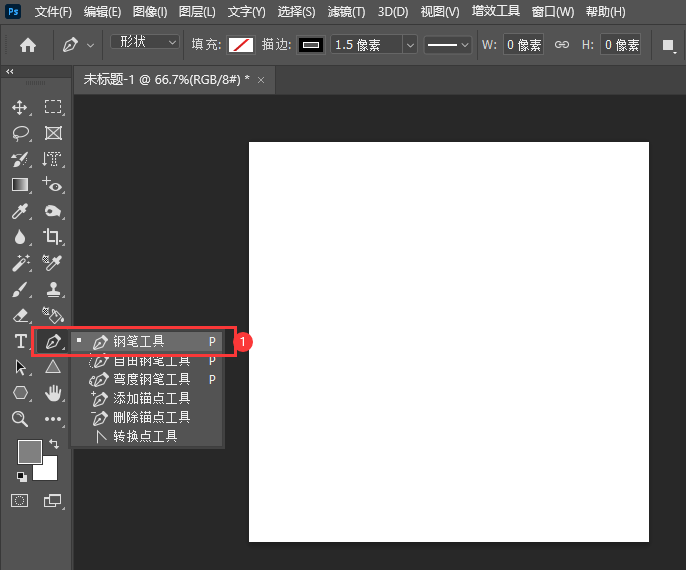This screenshot has width=686, height=570.
Task: Click the Photoshop Ps logo
Action: point(14,11)
